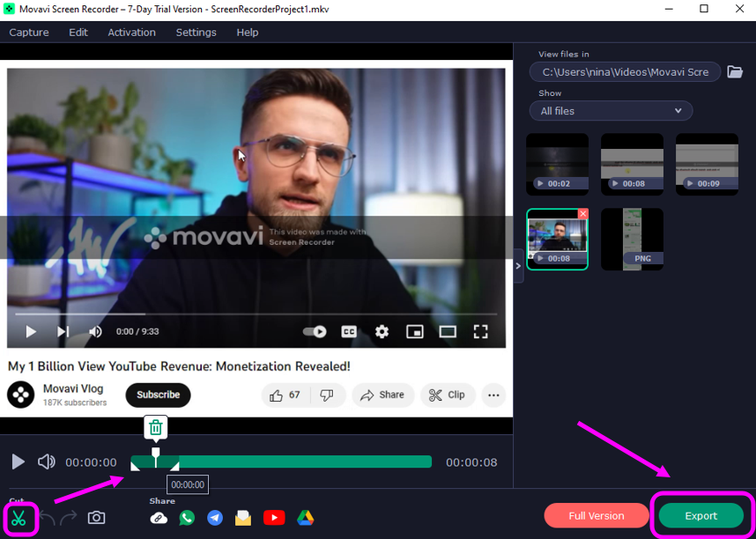This screenshot has width=756, height=539.
Task: Mute the recording volume speaker icon
Action: point(47,461)
